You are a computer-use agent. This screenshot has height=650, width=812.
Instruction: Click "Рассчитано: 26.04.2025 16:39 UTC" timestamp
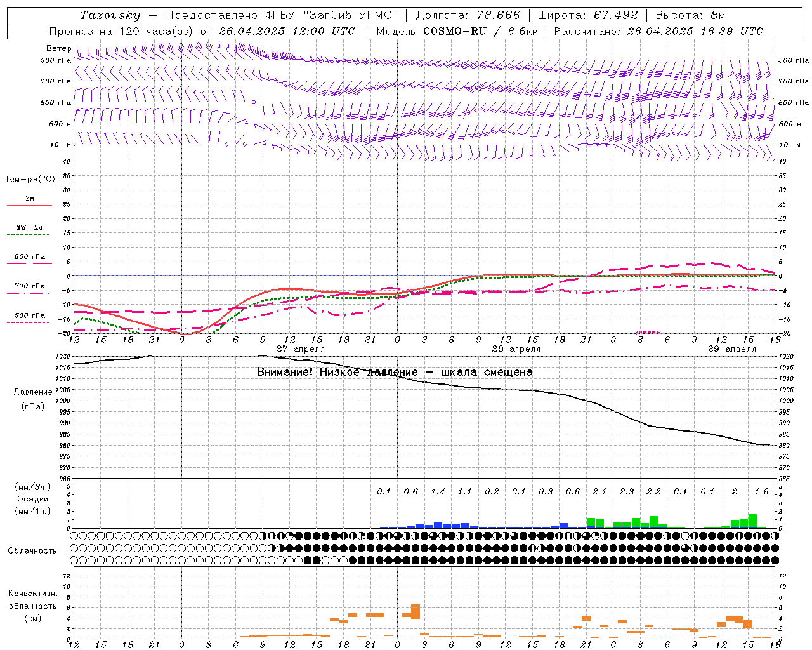click(x=658, y=31)
